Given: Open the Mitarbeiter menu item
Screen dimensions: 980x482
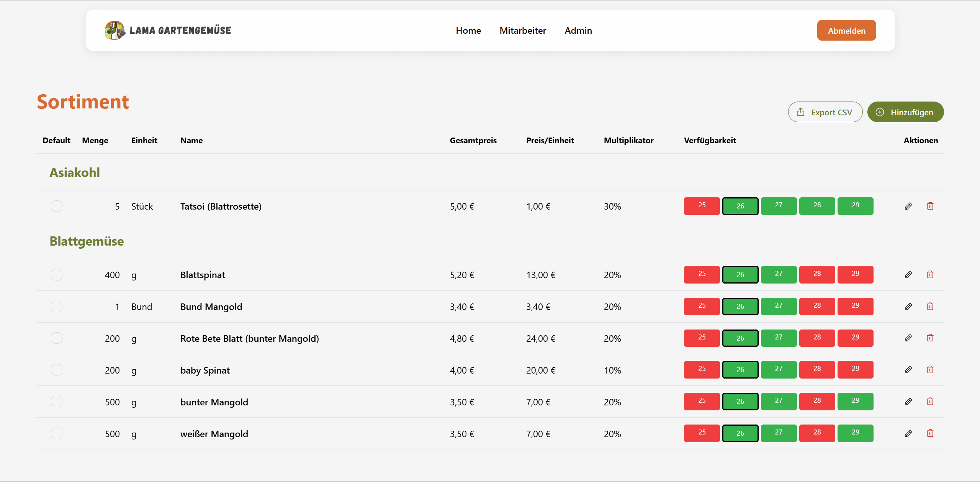Looking at the screenshot, I should click(522, 31).
